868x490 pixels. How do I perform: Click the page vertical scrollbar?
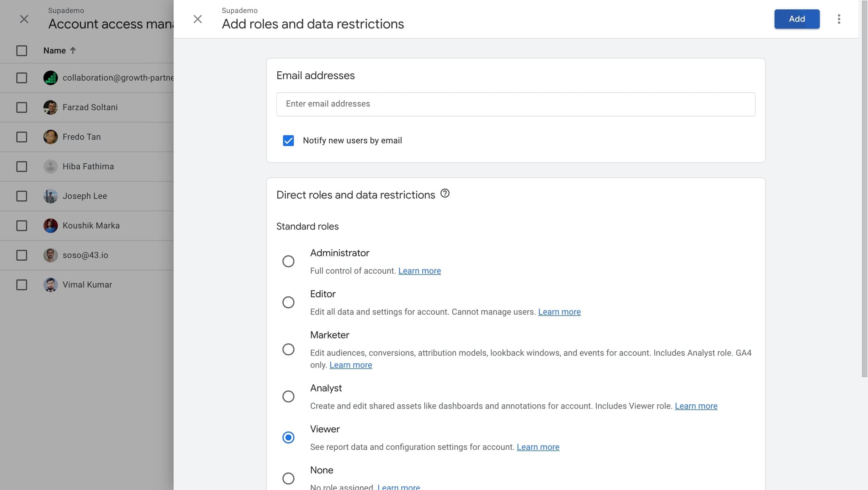(865, 189)
